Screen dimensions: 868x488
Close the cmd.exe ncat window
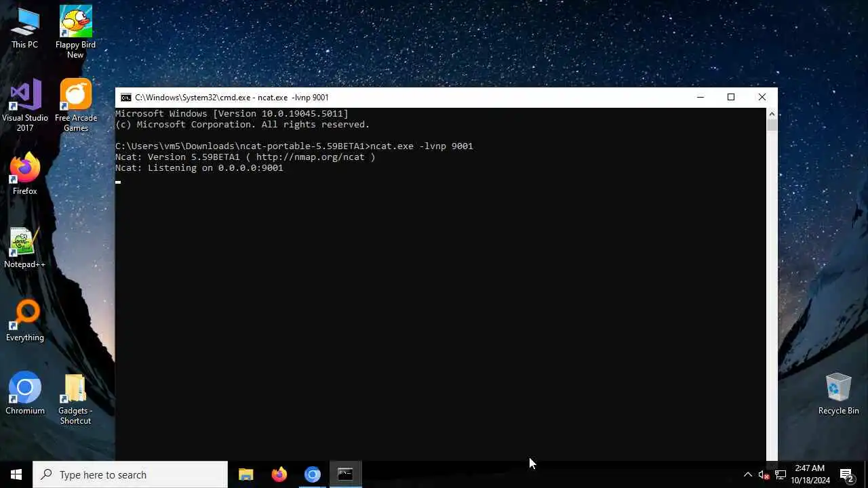pyautogui.click(x=762, y=98)
